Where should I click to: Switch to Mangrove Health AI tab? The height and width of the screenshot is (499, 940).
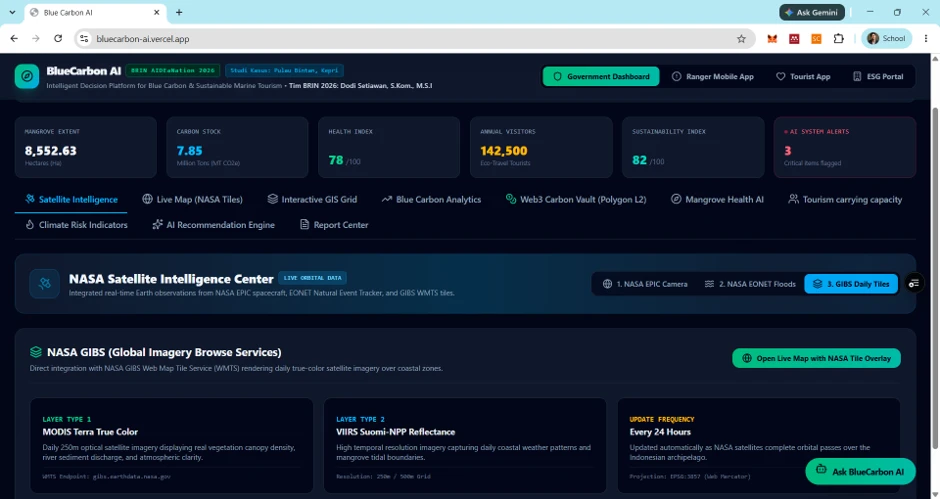pos(717,199)
